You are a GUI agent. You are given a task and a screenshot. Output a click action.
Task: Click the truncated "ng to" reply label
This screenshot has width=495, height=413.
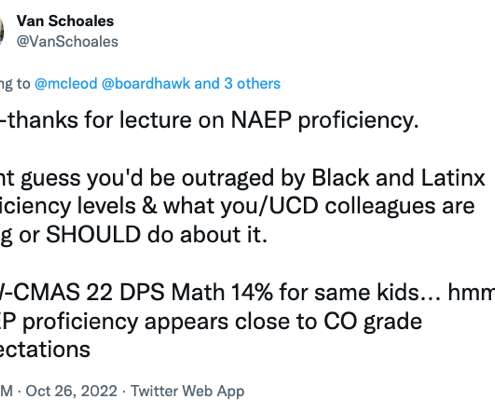pos(15,84)
